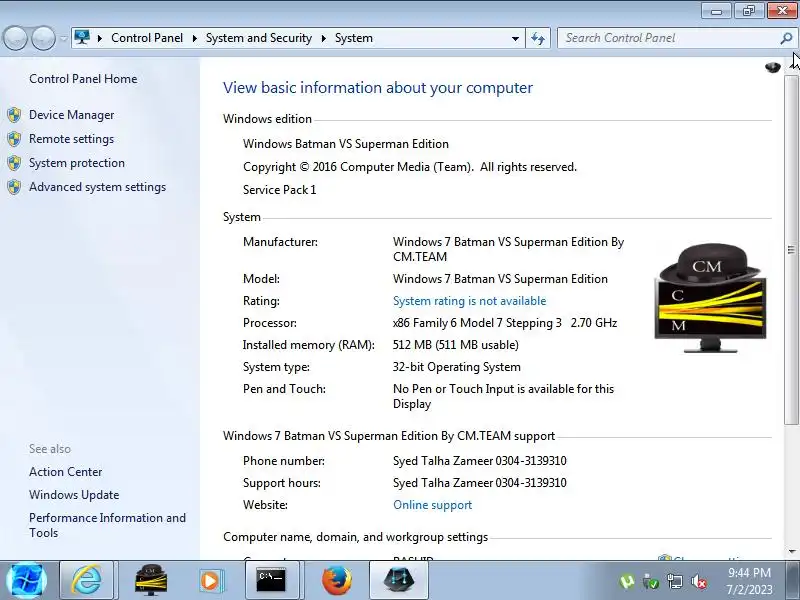Click the Service Pack 1 text

pos(280,190)
